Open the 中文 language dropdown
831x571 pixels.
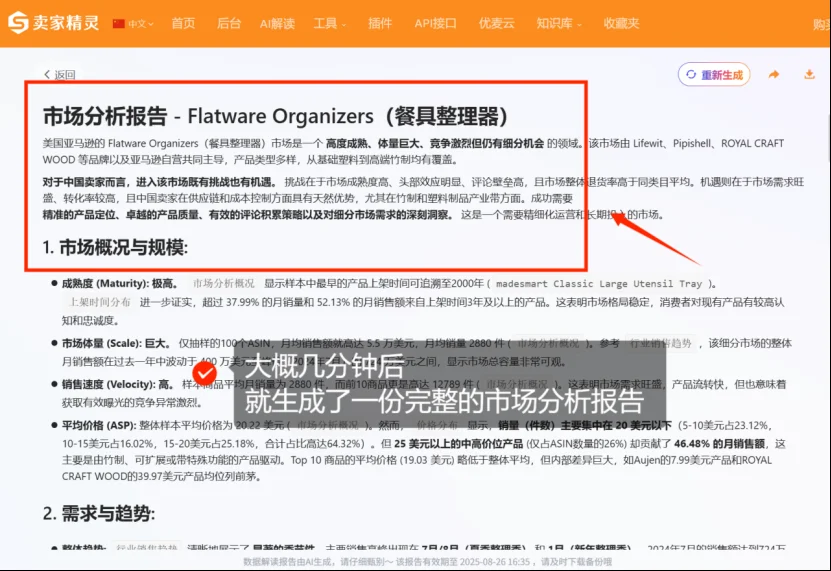(134, 23)
